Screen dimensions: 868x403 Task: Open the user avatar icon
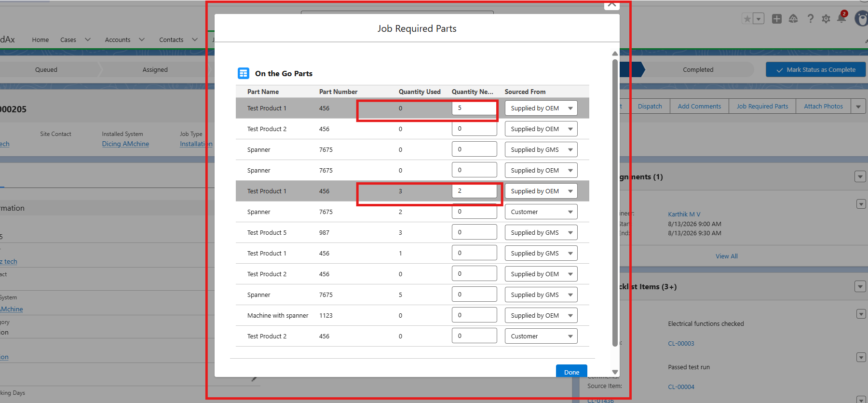pos(862,19)
